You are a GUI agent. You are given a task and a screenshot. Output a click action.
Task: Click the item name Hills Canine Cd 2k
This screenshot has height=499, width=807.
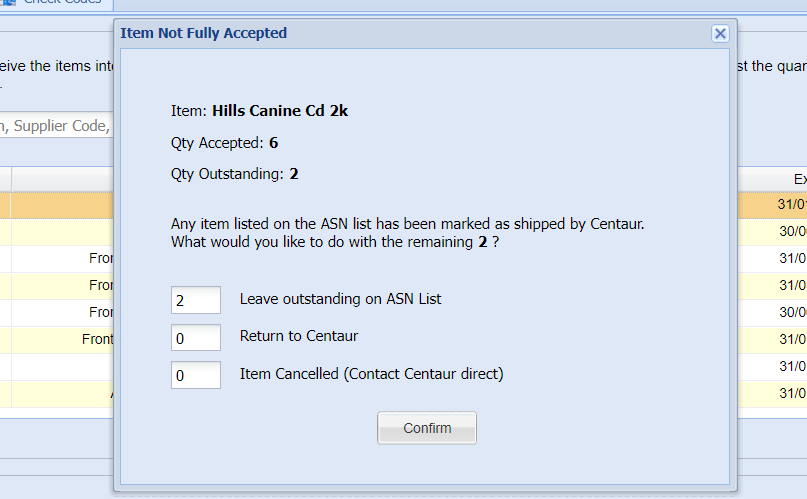[280, 111]
